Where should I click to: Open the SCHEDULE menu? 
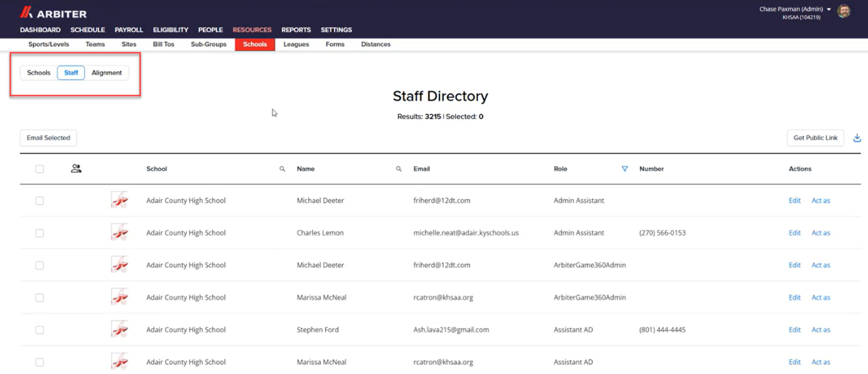point(87,30)
